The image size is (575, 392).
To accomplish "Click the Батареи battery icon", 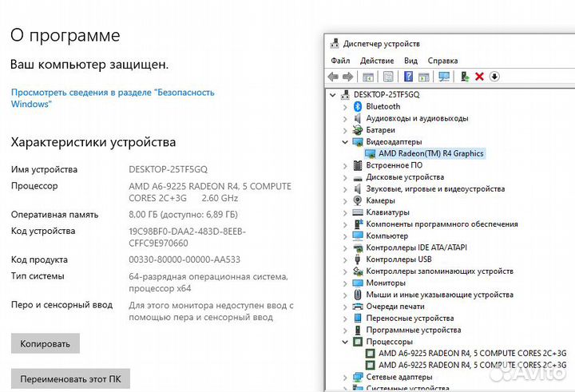I will point(358,130).
